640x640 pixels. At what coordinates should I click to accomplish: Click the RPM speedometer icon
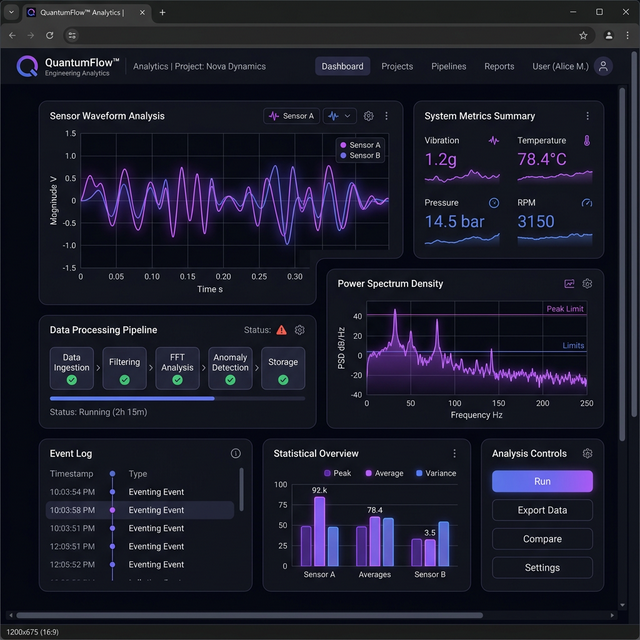[587, 203]
